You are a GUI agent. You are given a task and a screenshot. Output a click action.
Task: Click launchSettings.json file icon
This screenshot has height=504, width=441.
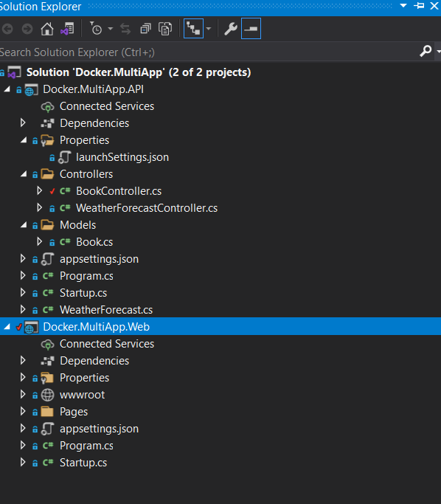[64, 157]
